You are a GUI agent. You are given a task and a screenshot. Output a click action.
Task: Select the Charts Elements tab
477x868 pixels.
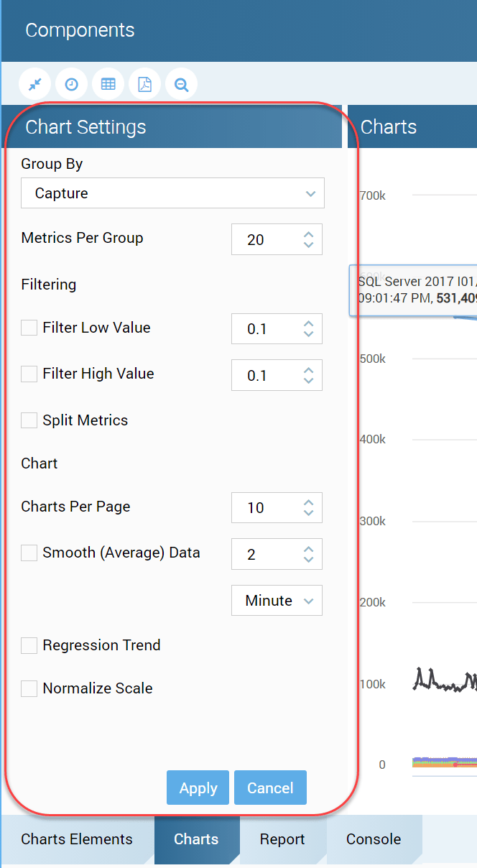point(77,839)
